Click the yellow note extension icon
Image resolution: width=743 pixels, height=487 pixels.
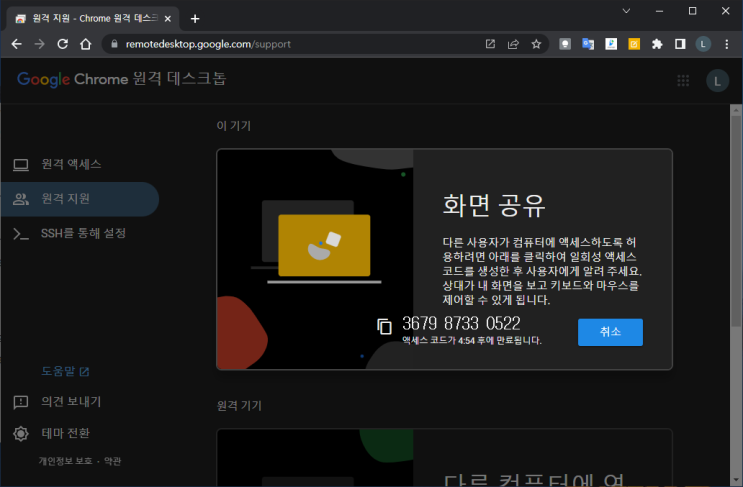click(x=634, y=44)
